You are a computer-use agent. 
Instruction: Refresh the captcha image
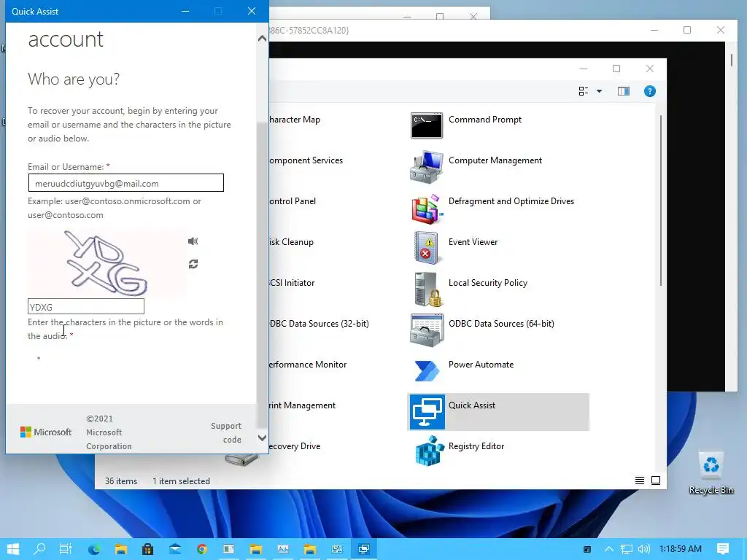tap(193, 264)
